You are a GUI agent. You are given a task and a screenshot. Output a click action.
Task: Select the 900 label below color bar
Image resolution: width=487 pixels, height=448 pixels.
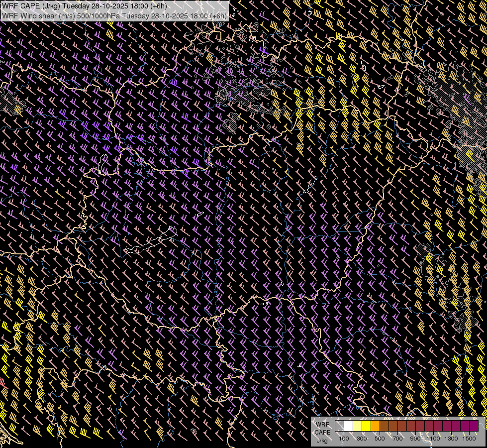point(415,439)
